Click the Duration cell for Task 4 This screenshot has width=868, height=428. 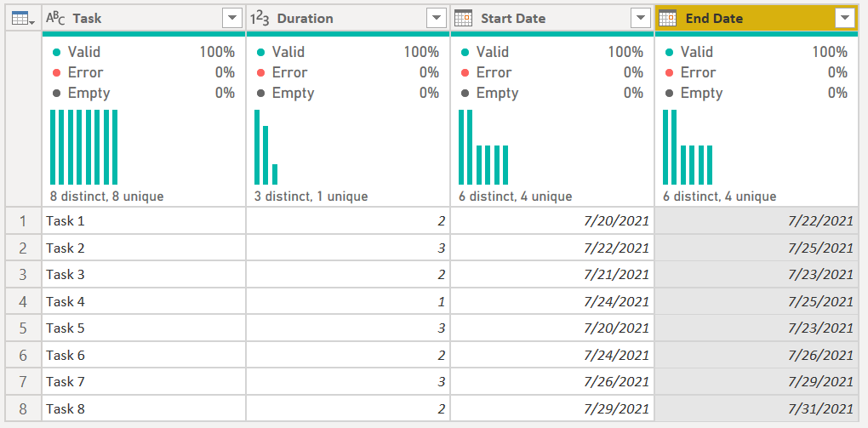348,301
